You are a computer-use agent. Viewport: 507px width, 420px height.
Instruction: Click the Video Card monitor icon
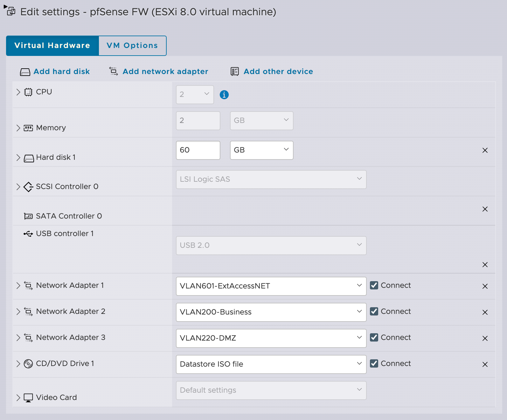pos(28,398)
